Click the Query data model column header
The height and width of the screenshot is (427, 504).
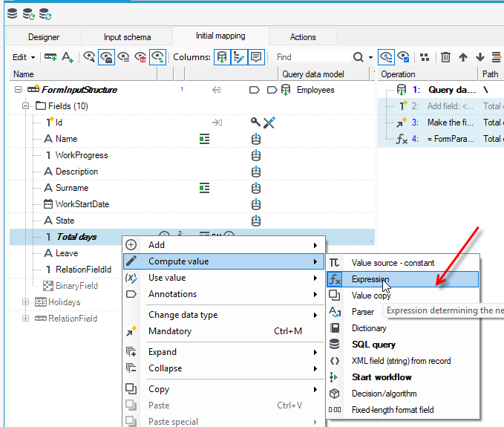324,74
